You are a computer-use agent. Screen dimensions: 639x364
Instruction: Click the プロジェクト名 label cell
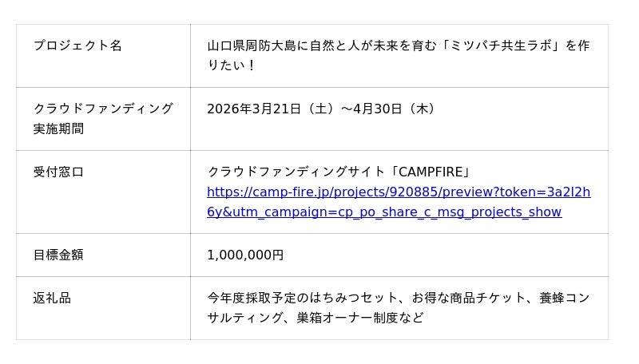point(77,45)
